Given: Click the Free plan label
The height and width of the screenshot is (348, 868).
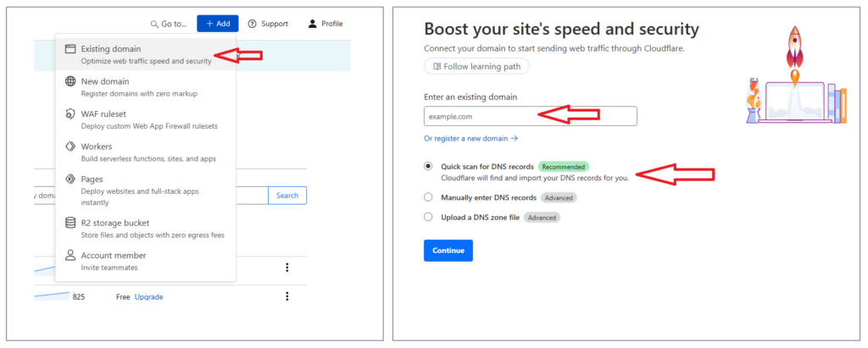Looking at the screenshot, I should click(123, 297).
